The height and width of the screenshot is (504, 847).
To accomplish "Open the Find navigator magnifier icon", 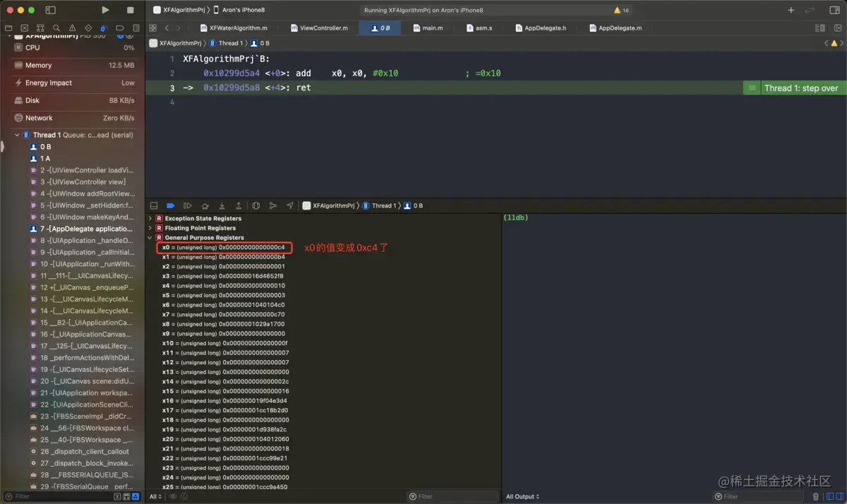I will tap(56, 28).
